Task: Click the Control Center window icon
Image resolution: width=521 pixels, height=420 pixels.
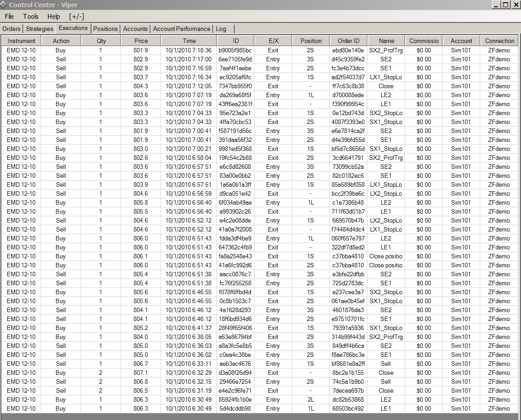Action: click(x=3, y=4)
